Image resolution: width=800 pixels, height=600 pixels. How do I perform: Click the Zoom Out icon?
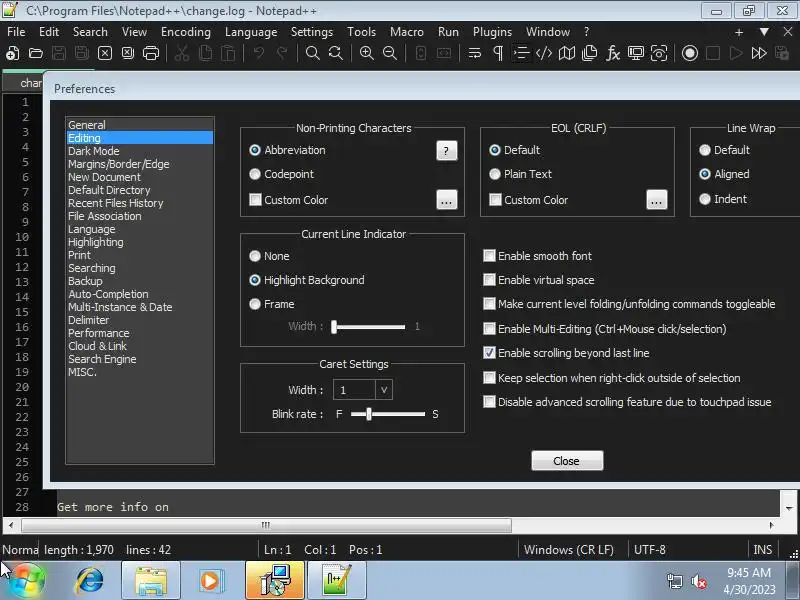[390, 53]
